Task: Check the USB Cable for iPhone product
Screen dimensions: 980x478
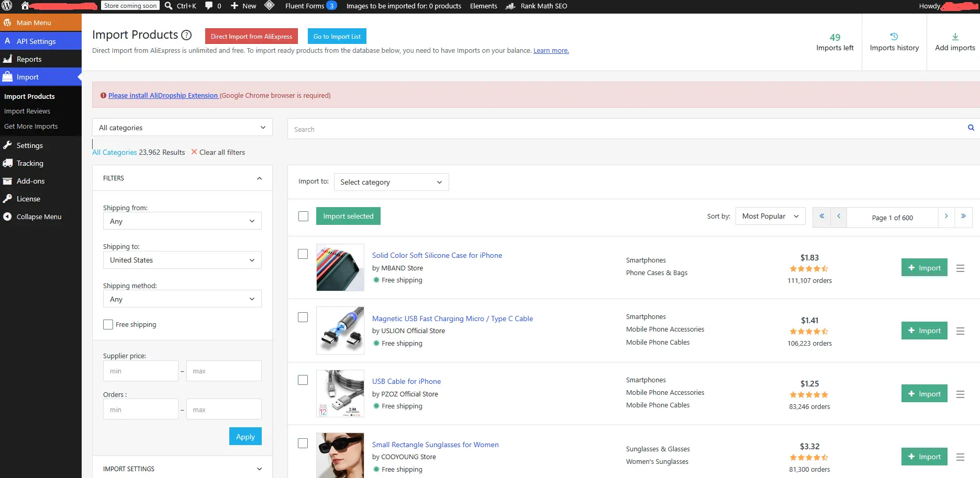Action: pos(303,380)
